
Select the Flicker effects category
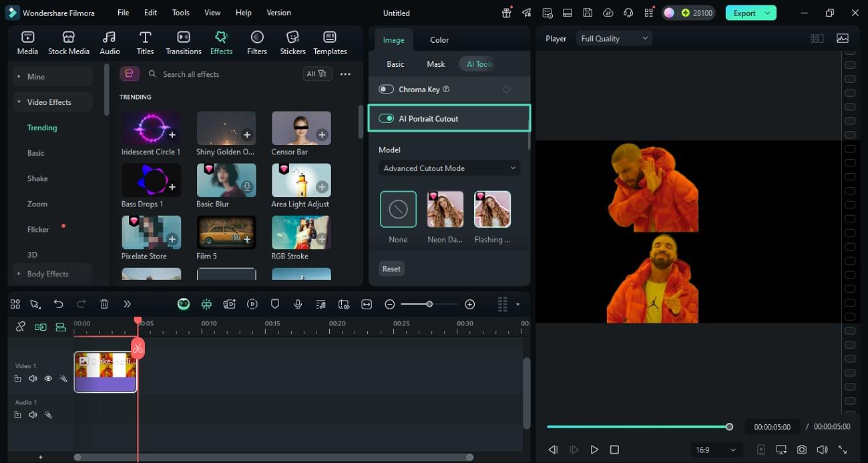[38, 229]
